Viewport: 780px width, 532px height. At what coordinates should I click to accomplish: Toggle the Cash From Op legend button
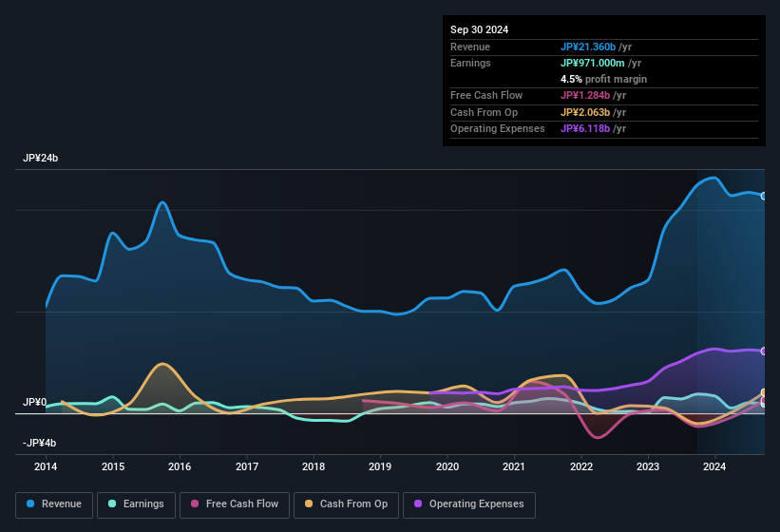coord(346,504)
